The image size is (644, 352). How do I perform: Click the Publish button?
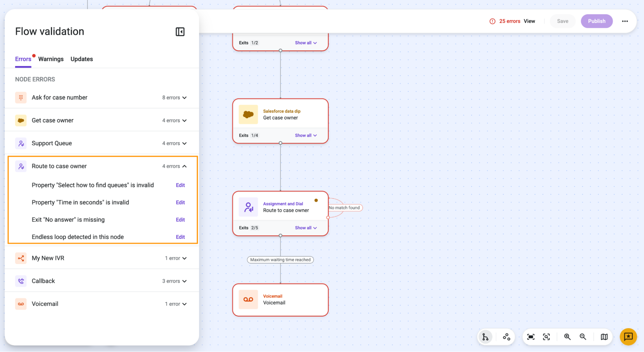(x=597, y=21)
